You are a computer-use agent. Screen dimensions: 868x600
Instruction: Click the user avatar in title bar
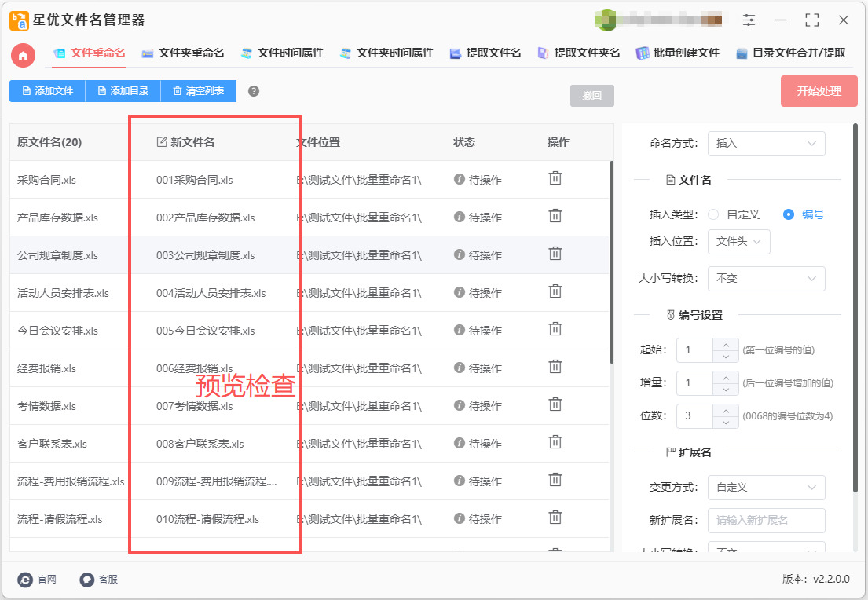605,20
